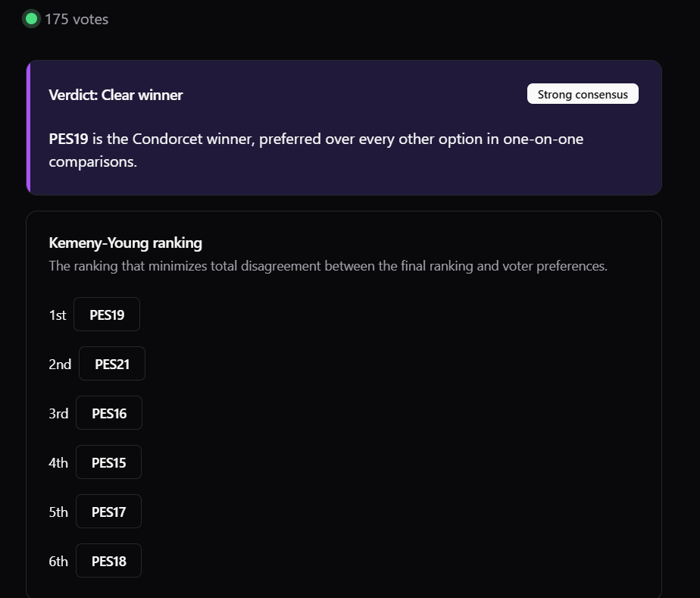Screen dimensions: 700x598
Task: Click the 175 votes label
Action: 77,19
